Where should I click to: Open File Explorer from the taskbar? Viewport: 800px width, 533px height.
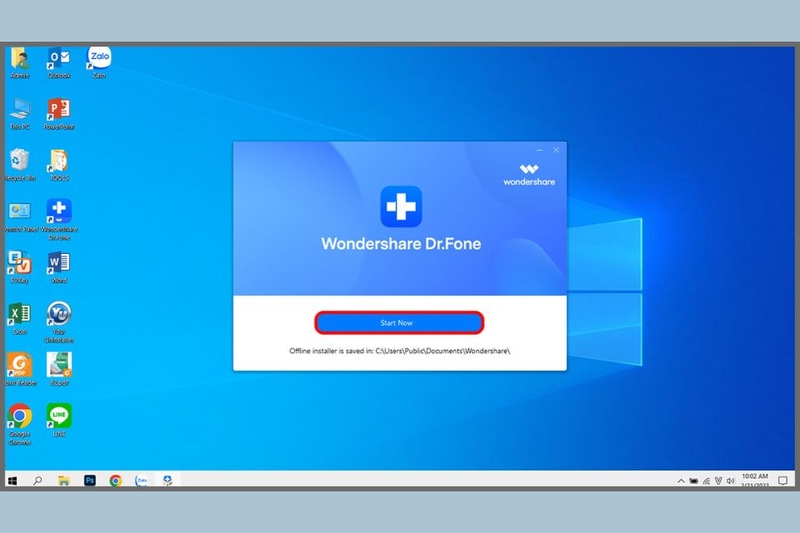click(63, 480)
